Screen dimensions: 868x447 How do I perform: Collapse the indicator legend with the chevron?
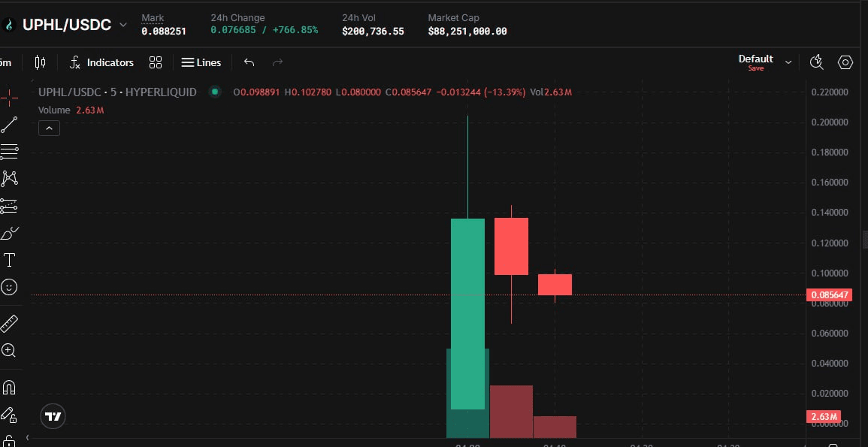point(50,128)
